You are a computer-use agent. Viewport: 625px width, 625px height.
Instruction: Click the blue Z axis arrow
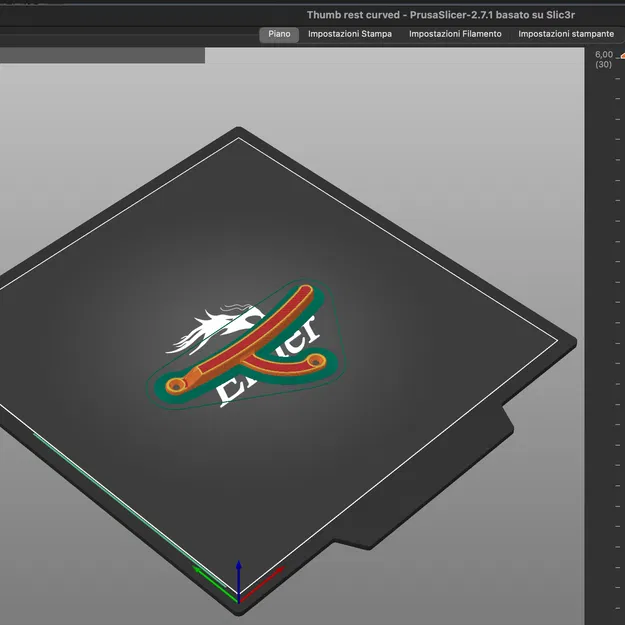click(238, 580)
